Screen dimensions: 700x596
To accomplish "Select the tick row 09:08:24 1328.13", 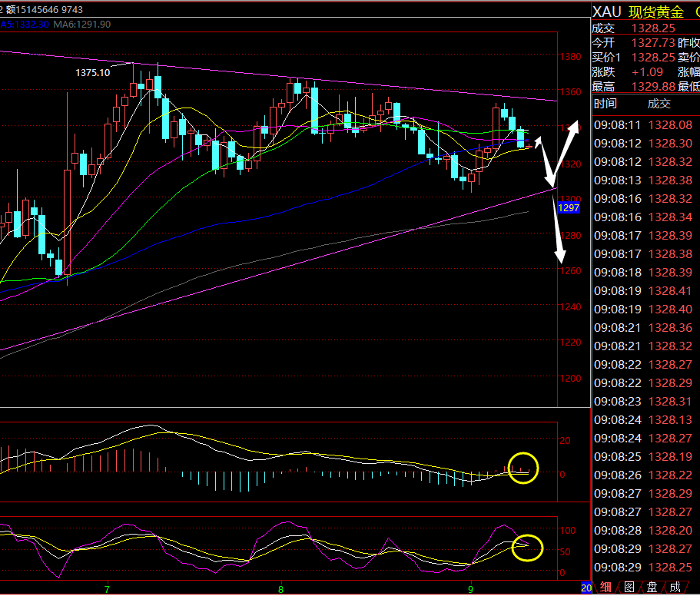I will [643, 420].
